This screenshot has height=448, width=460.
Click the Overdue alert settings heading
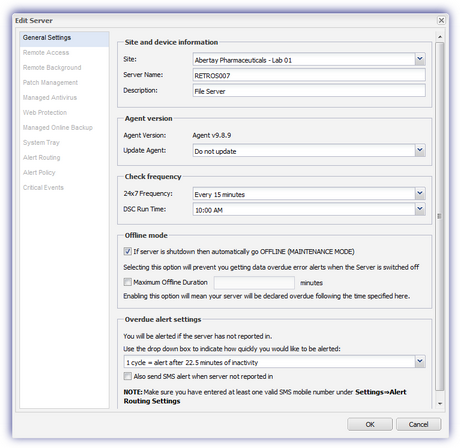tap(163, 319)
